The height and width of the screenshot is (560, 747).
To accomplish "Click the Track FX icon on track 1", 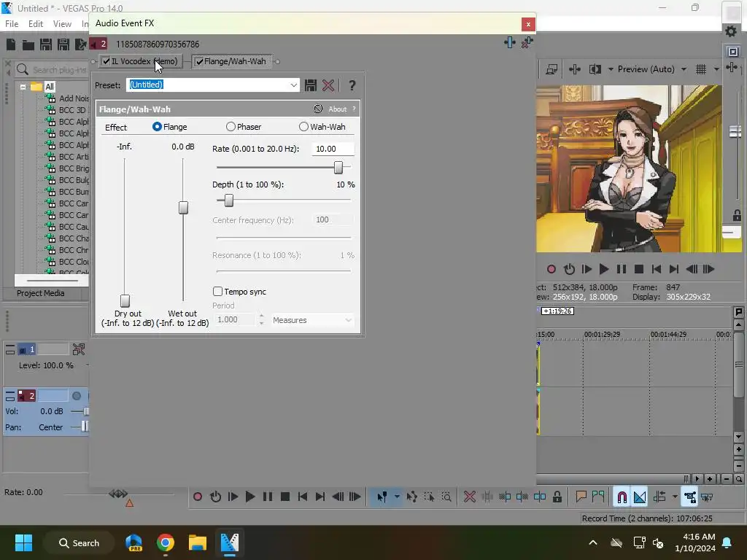I will [x=79, y=349].
